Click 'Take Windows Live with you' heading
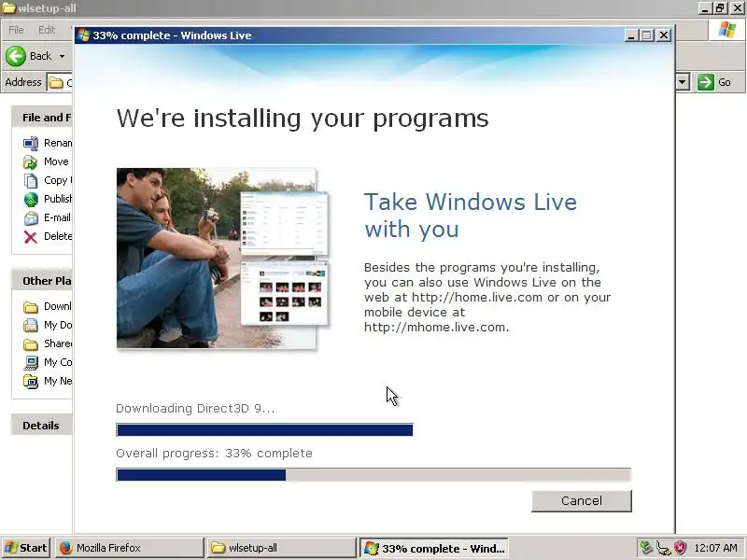 471,216
